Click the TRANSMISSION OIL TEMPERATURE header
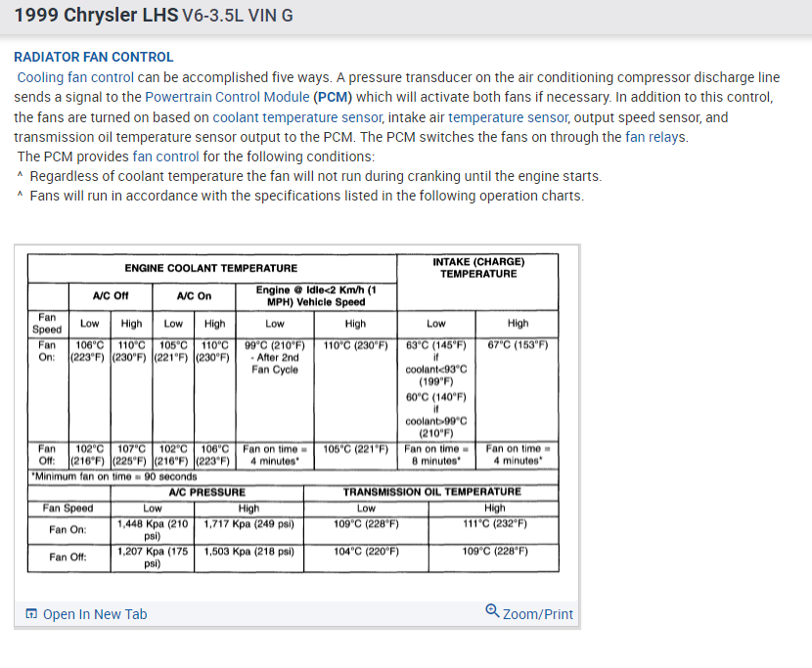The image size is (812, 668). click(x=431, y=493)
